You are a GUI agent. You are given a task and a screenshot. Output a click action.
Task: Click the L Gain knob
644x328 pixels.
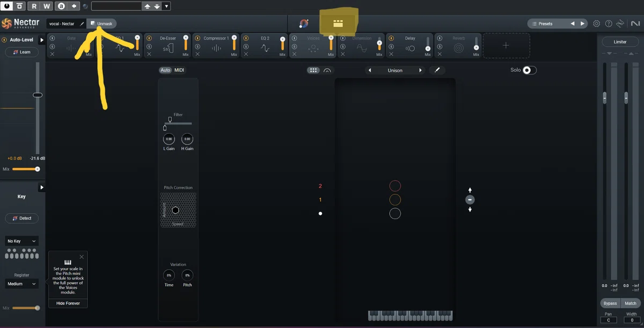pos(169,139)
